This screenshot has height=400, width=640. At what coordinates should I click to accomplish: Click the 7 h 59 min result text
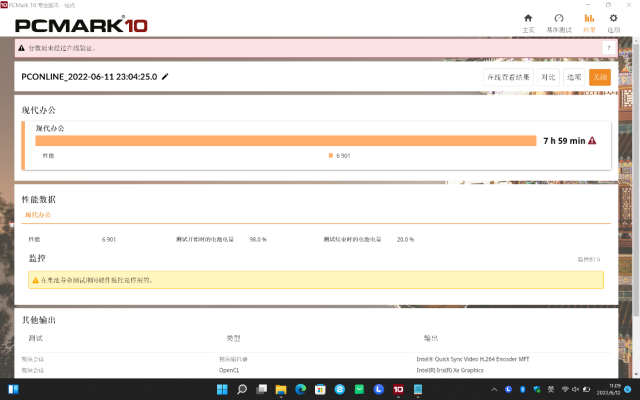[564, 140]
